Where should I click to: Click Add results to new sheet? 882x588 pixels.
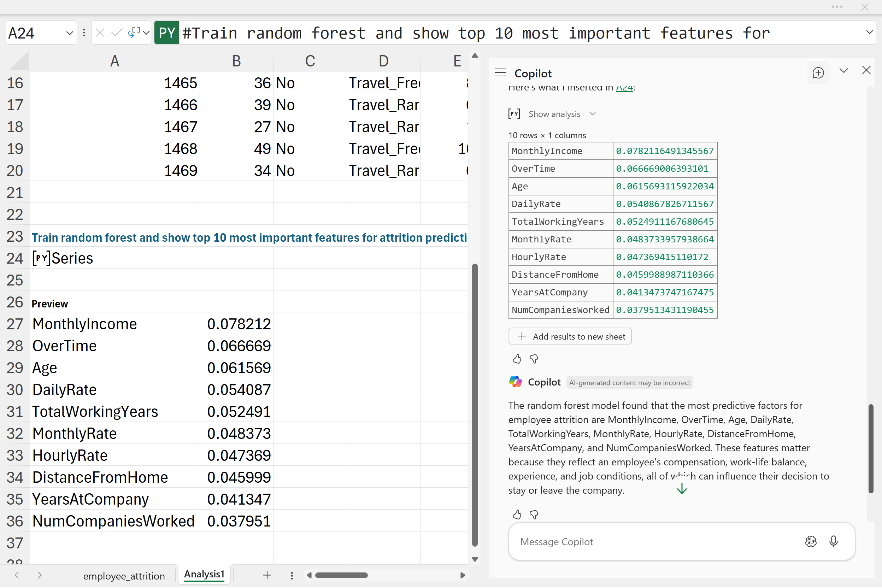click(x=570, y=337)
